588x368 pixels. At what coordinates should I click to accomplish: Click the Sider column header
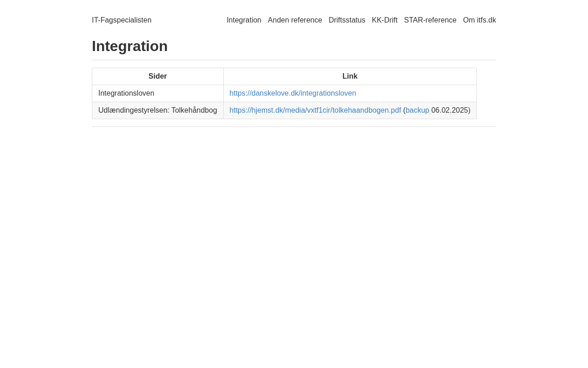158,76
